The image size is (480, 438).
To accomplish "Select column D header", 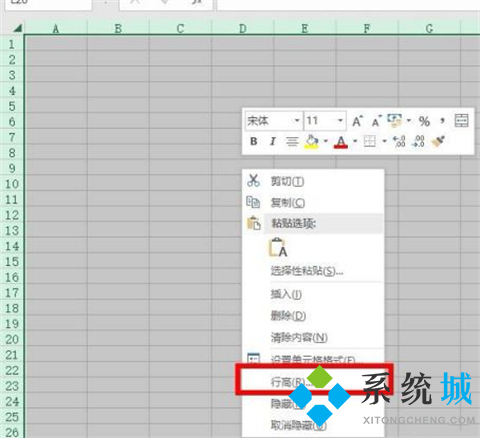I will [243, 29].
